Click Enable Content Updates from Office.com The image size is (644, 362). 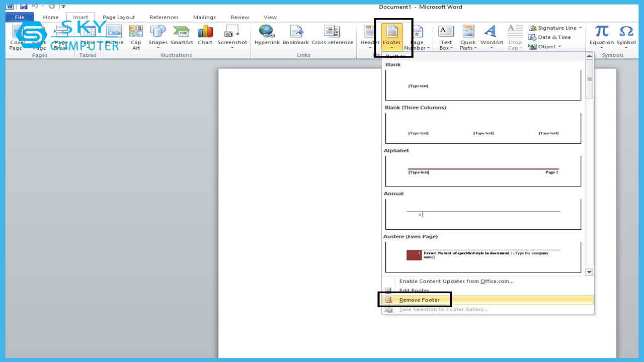[488, 281]
